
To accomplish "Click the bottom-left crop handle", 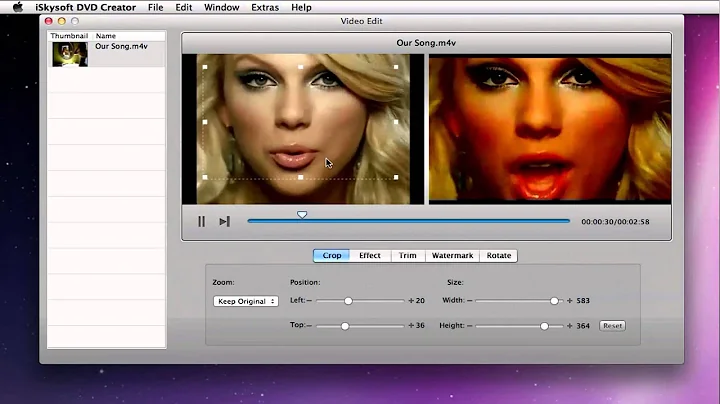I will [x=205, y=177].
